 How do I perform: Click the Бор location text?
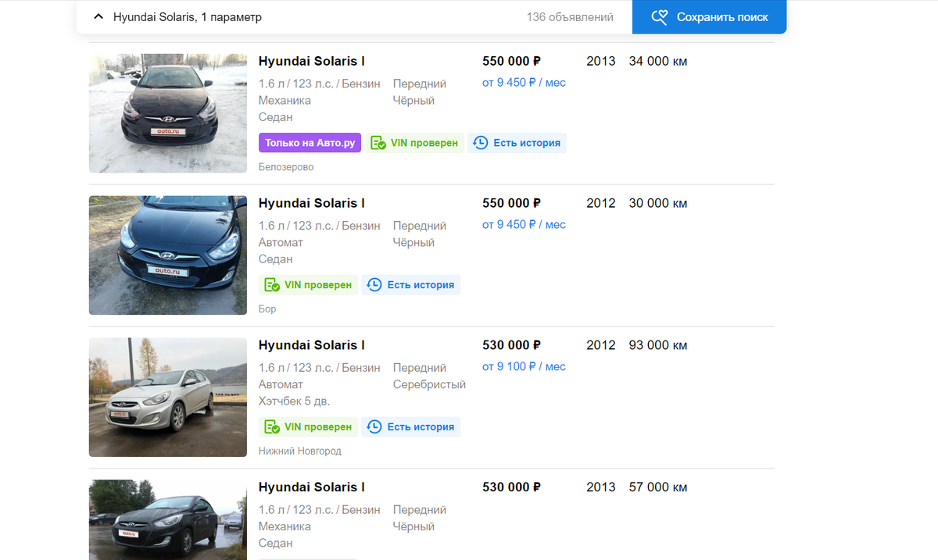point(267,309)
